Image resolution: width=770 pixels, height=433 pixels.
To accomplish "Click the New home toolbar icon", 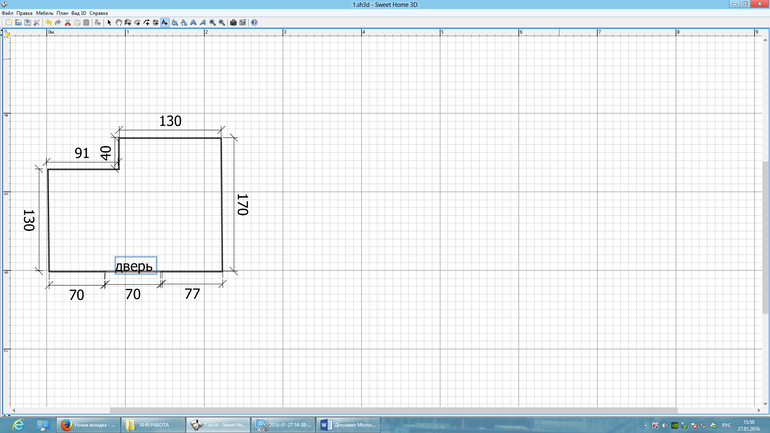I will pos(8,21).
